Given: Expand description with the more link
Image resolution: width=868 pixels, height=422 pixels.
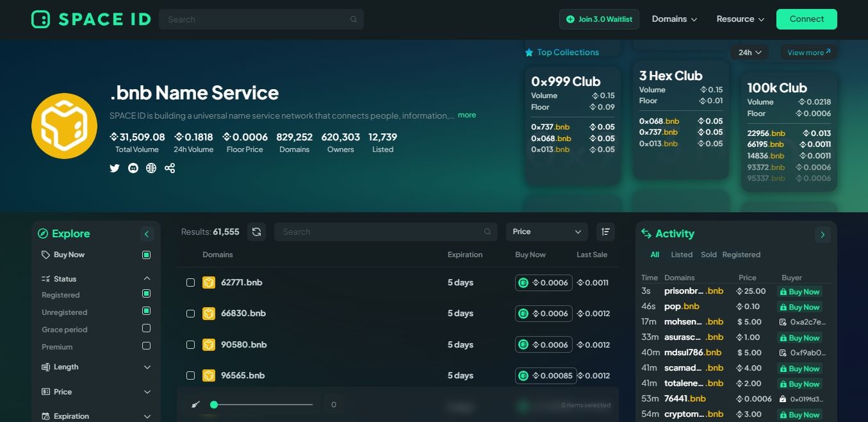Looking at the screenshot, I should pos(467,115).
